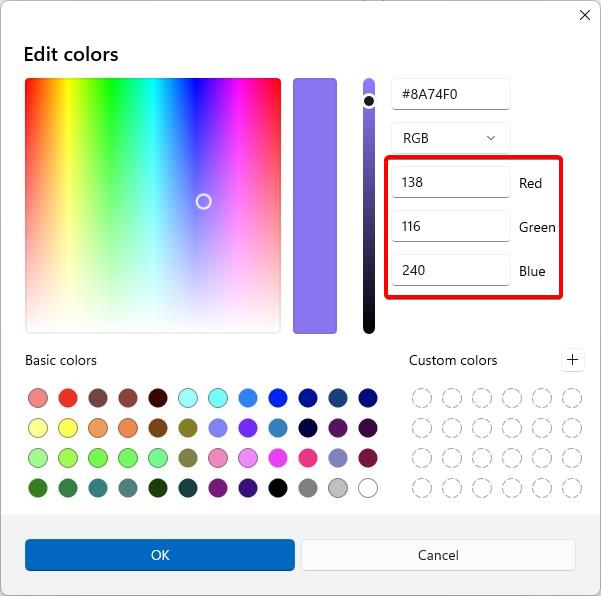The height and width of the screenshot is (596, 601).
Task: Click the vertical brightness slider handle
Action: coord(369,101)
